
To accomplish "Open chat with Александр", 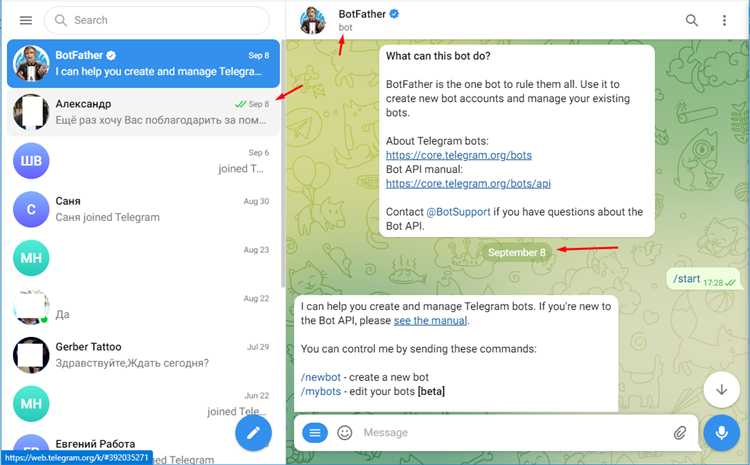I will point(143,112).
